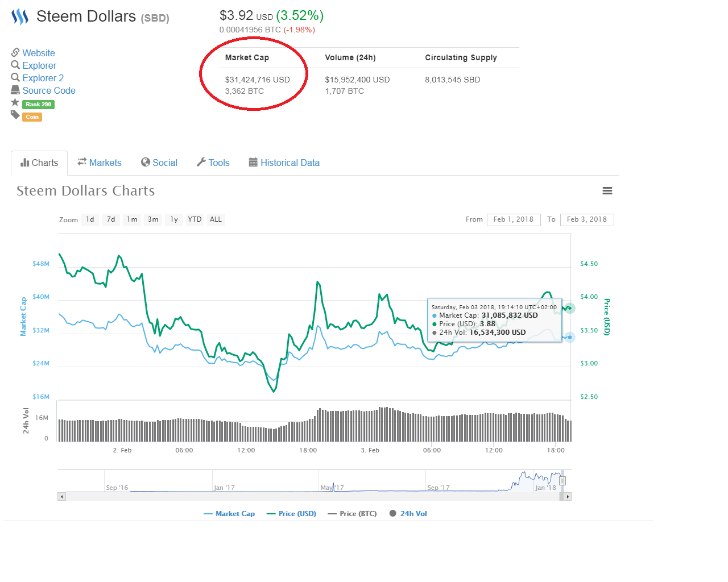Click the 3,362 BTC market cap value
The width and height of the screenshot is (728, 582).
(245, 91)
